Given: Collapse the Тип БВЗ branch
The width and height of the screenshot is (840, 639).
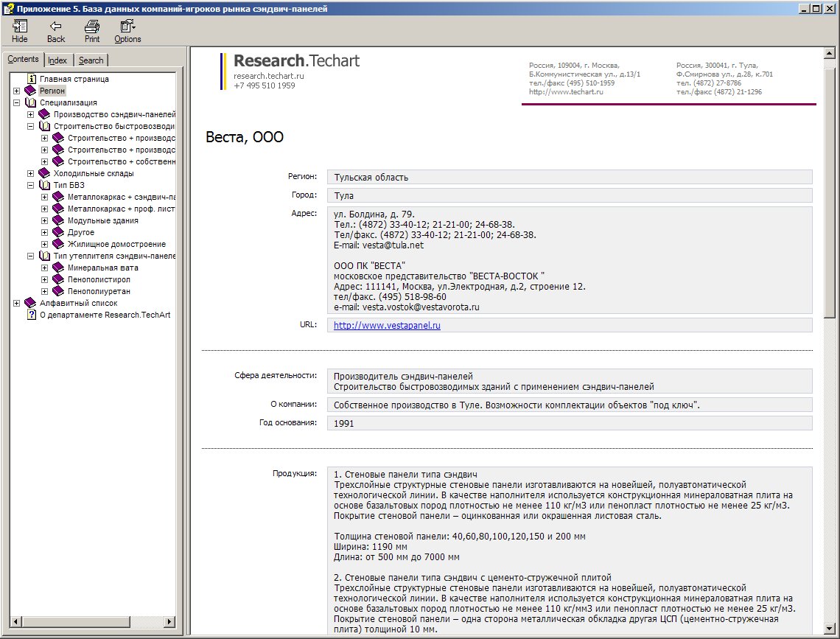Looking at the screenshot, I should pyautogui.click(x=30, y=185).
